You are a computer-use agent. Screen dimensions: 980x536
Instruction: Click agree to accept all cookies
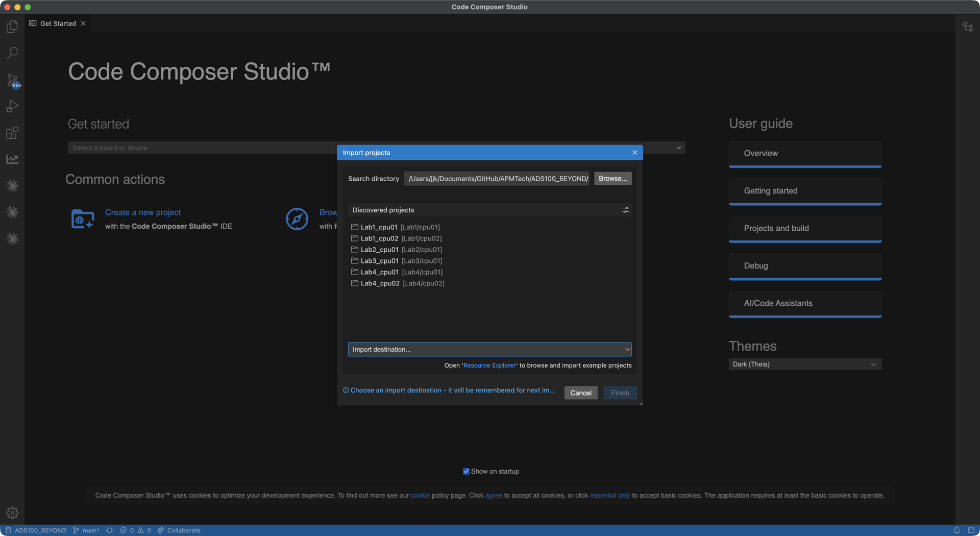click(x=494, y=495)
